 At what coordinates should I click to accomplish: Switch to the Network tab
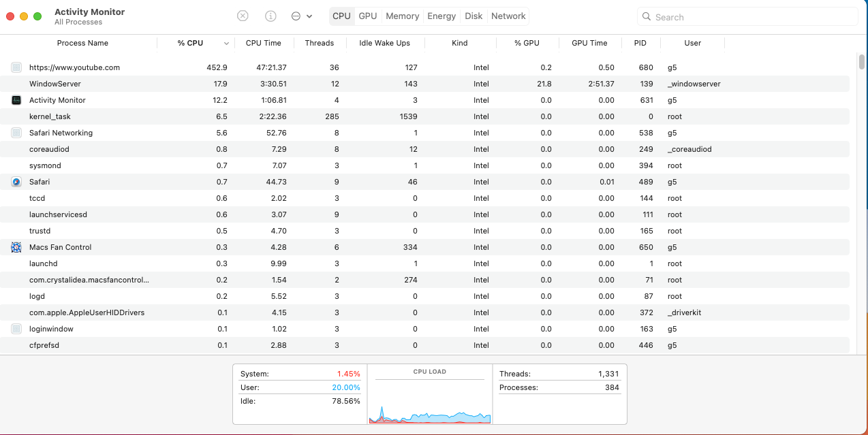[508, 16]
